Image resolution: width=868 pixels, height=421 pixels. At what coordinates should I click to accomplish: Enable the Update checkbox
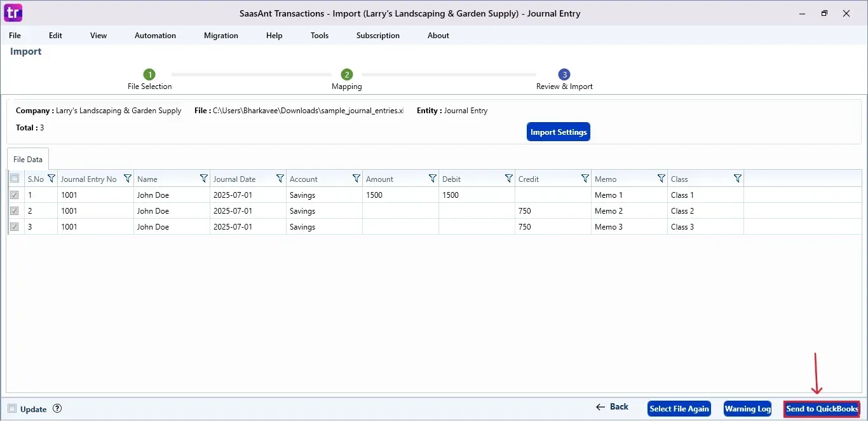click(x=12, y=409)
